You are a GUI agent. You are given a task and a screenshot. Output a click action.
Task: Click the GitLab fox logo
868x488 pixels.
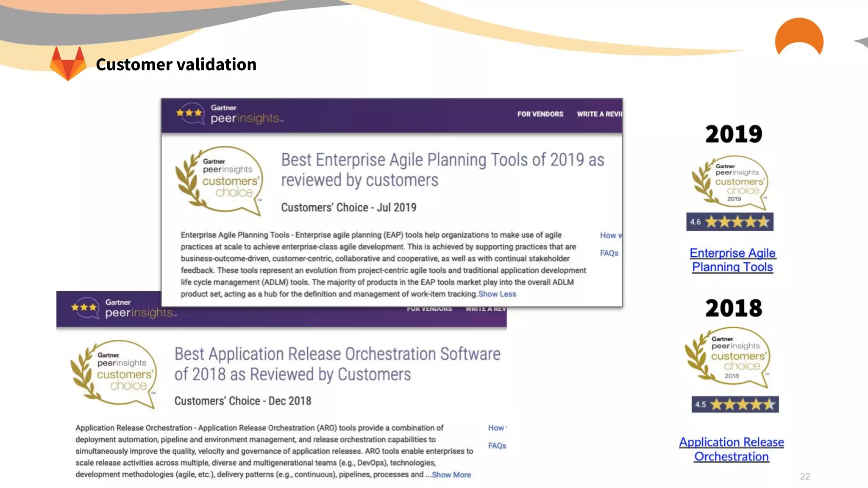[68, 64]
